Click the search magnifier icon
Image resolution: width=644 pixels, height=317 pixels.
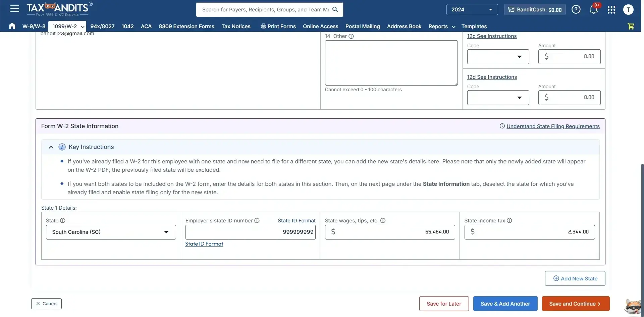pyautogui.click(x=335, y=9)
